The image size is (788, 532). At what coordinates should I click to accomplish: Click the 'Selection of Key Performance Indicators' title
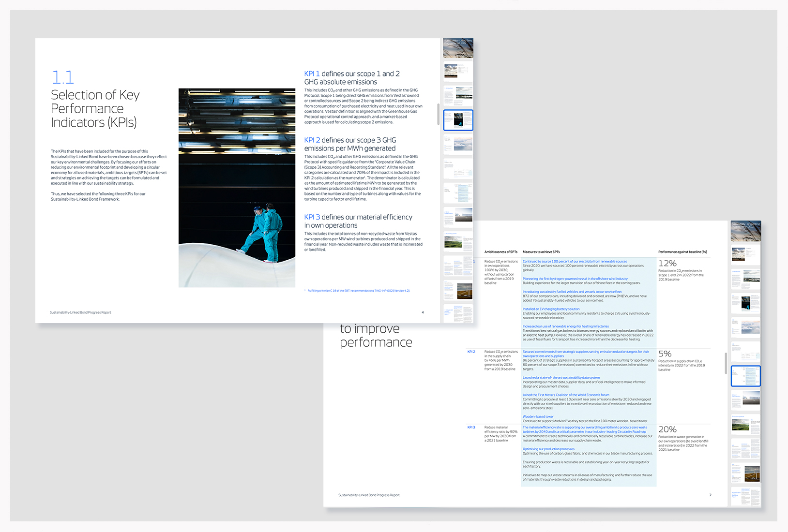point(95,108)
